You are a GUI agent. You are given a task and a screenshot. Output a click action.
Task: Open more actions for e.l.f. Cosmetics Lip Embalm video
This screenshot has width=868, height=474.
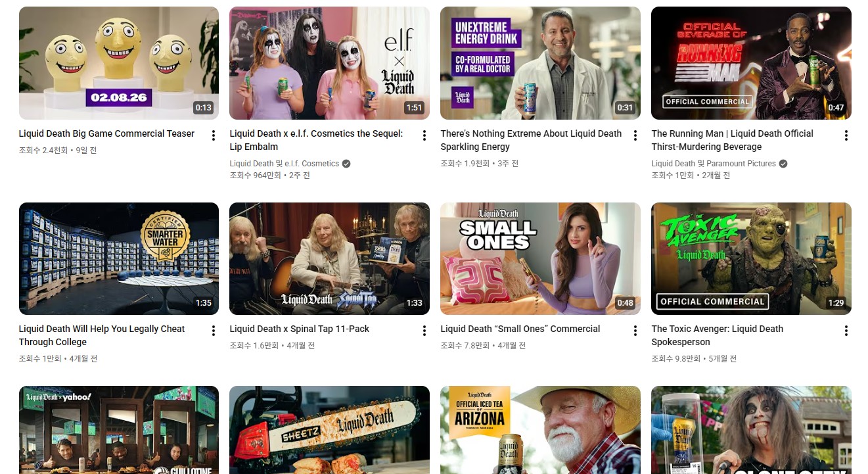tap(424, 135)
